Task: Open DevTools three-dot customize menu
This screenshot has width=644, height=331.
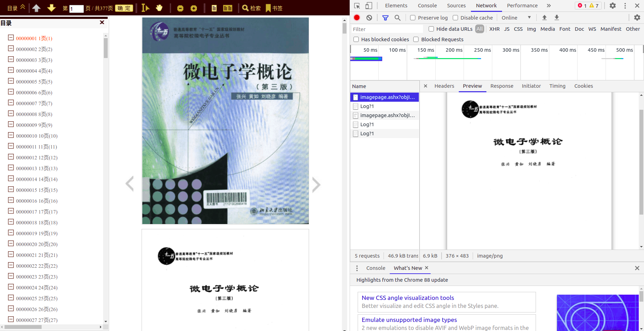Action: (x=625, y=6)
